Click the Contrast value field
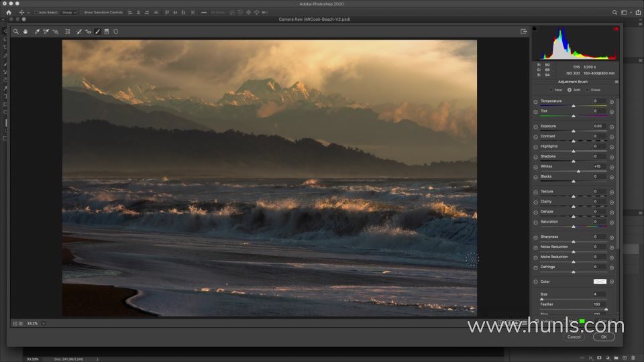644x362 pixels. 598,136
